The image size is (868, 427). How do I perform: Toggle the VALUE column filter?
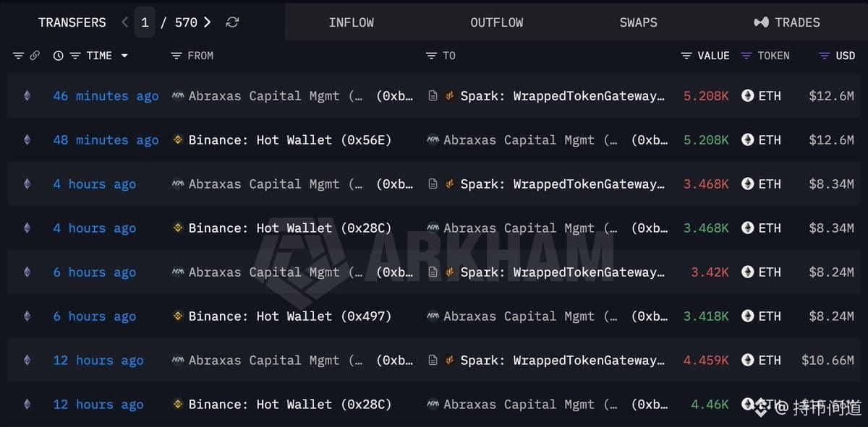coord(686,56)
